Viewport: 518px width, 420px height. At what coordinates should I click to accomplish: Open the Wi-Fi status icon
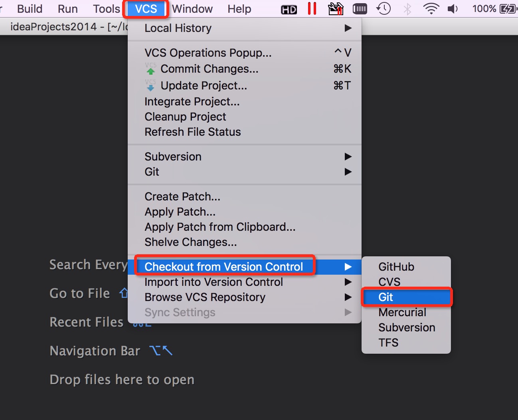click(x=431, y=9)
